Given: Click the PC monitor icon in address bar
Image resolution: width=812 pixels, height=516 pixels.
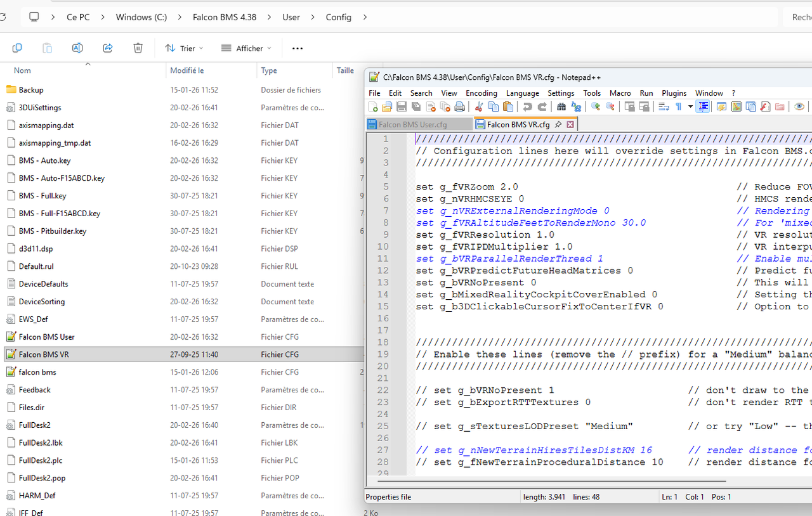Looking at the screenshot, I should 34,17.
